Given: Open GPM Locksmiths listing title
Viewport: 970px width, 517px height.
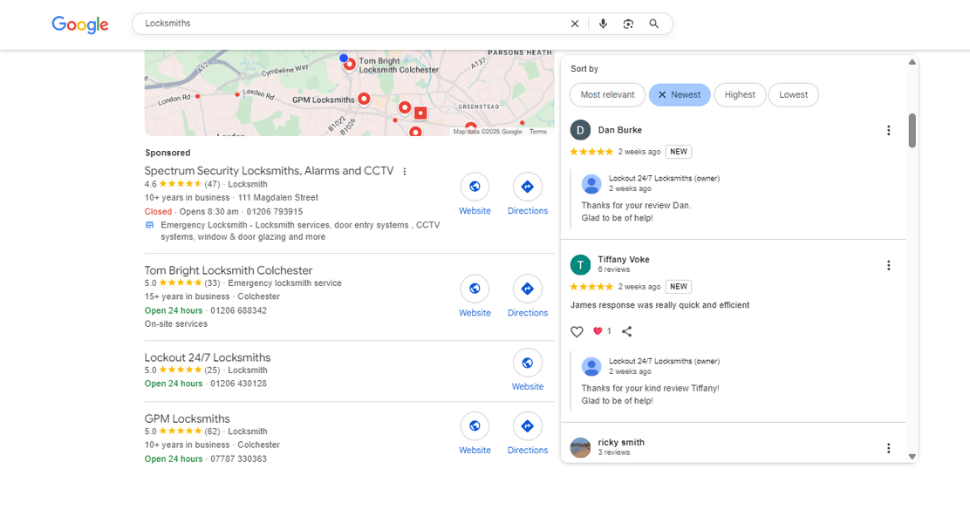Looking at the screenshot, I should coord(187,419).
